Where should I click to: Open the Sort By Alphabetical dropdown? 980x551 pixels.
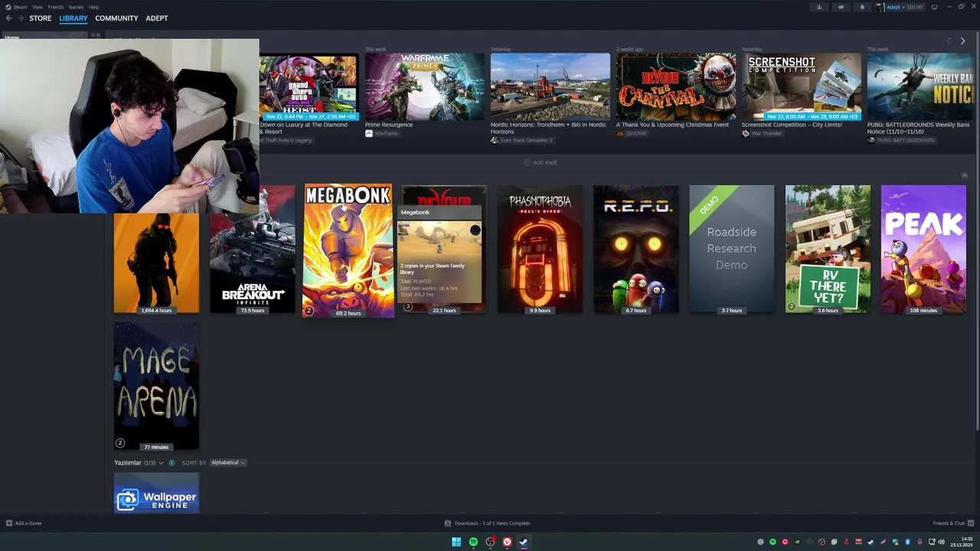coord(227,463)
